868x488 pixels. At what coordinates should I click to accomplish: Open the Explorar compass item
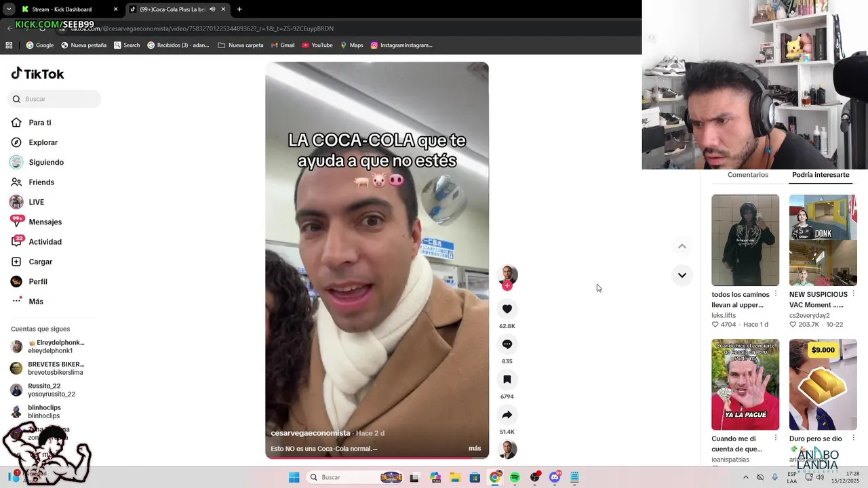tap(35, 142)
